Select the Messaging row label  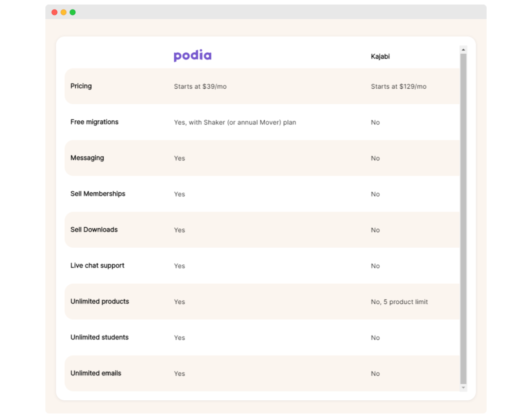click(x=87, y=158)
